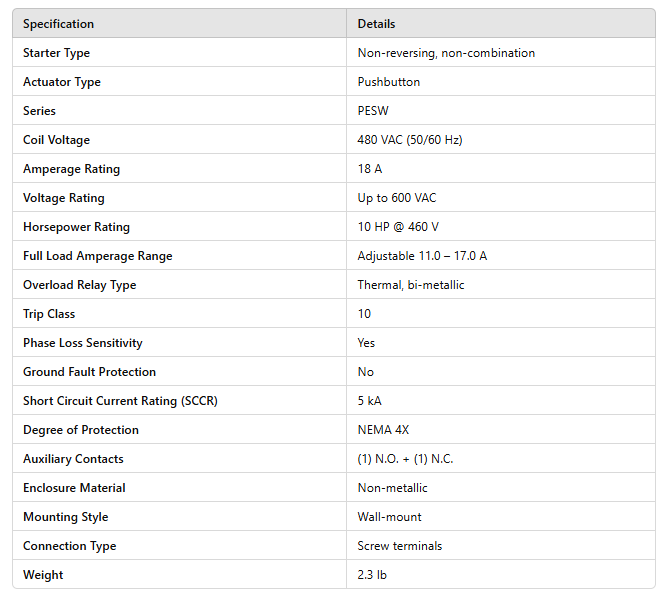Select the "Thermal, bi-metallic" cell
This screenshot has width=665, height=598.
tap(411, 285)
